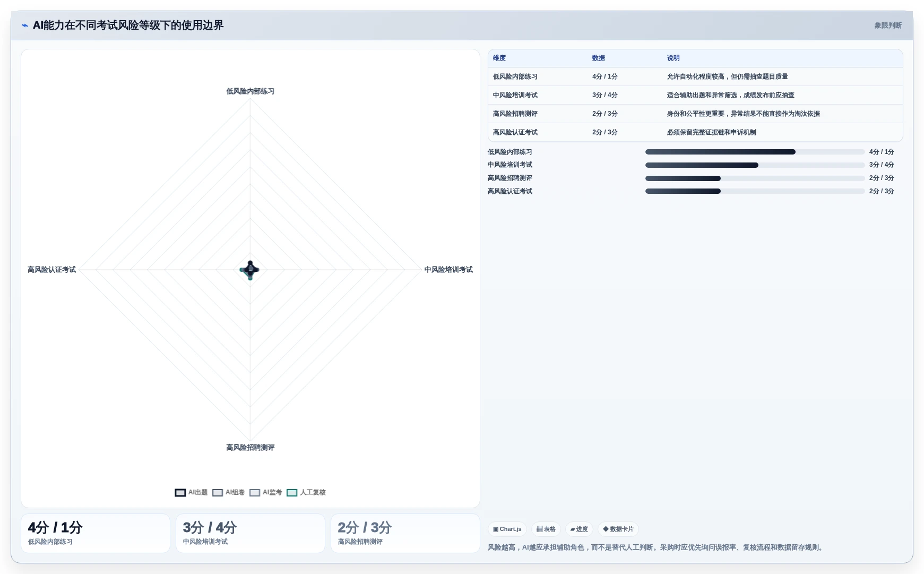Image resolution: width=924 pixels, height=574 pixels.
Task: Click the 低风险内部练习 progress bar
Action: click(755, 152)
